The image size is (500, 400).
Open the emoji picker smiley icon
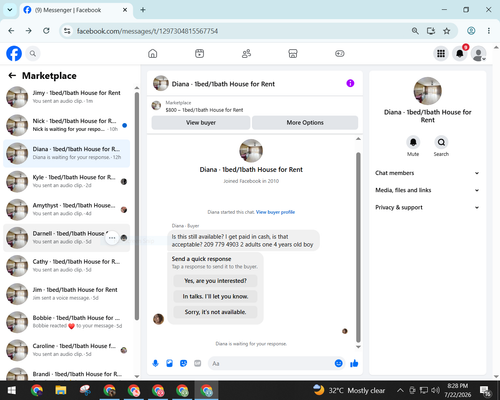[x=338, y=363]
